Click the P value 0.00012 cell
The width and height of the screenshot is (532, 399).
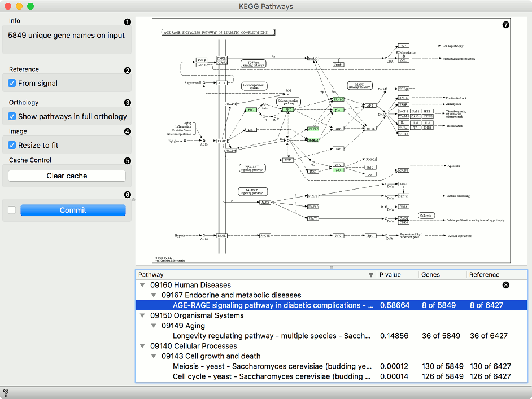point(394,366)
